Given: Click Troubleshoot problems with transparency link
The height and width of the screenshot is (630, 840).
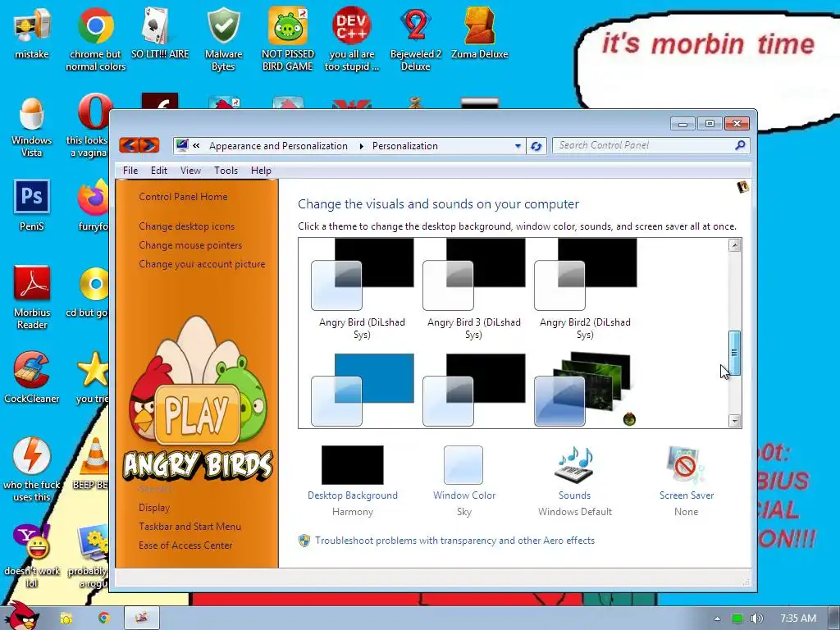Looking at the screenshot, I should [x=454, y=541].
